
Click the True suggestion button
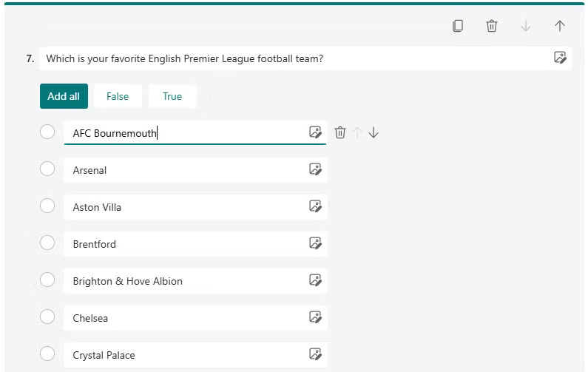point(172,96)
